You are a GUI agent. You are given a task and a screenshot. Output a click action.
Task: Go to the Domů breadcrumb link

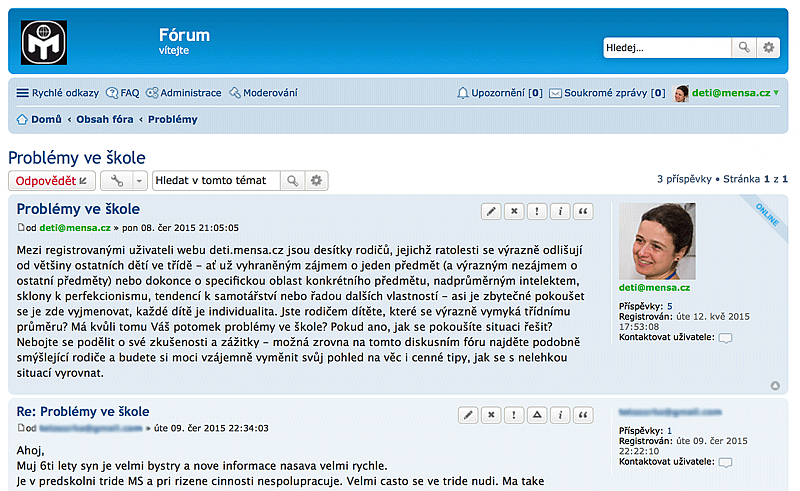[x=45, y=119]
